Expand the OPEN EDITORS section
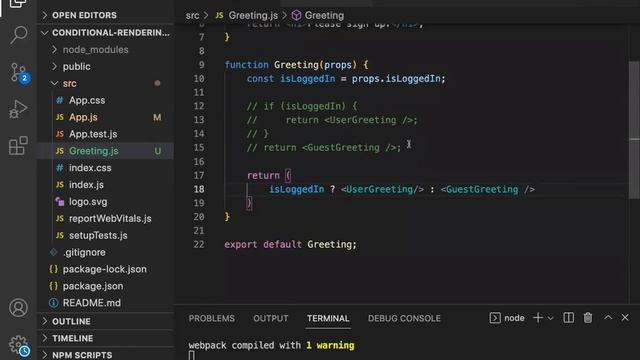 [x=105, y=16]
